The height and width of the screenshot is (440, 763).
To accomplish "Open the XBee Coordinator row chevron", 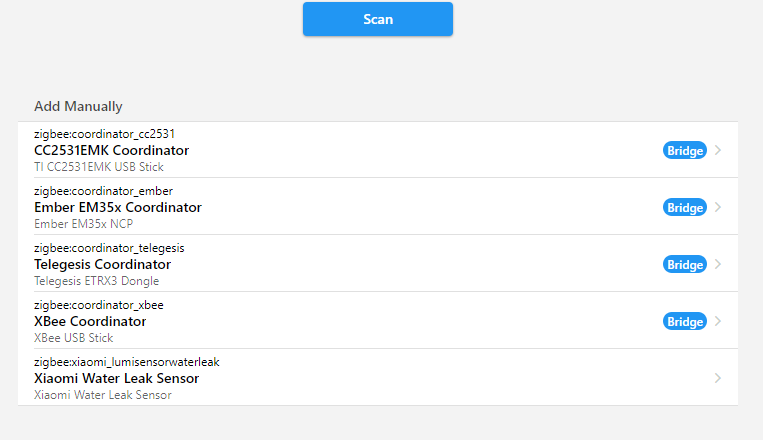I will click(x=718, y=322).
